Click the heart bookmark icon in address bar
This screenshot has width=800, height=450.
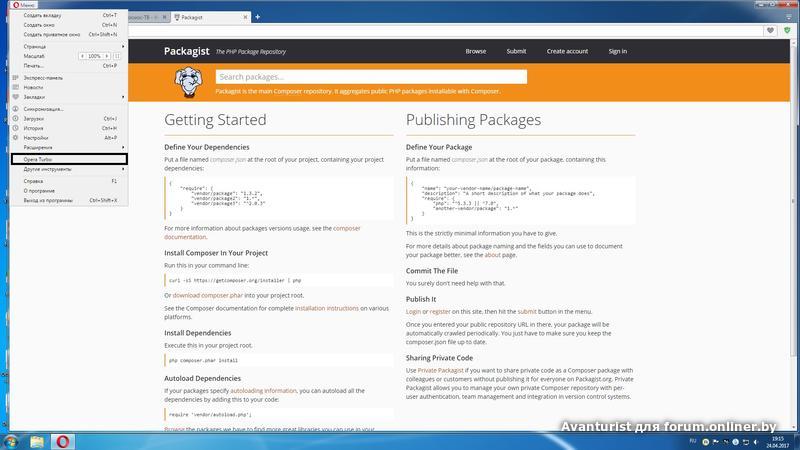(x=770, y=31)
